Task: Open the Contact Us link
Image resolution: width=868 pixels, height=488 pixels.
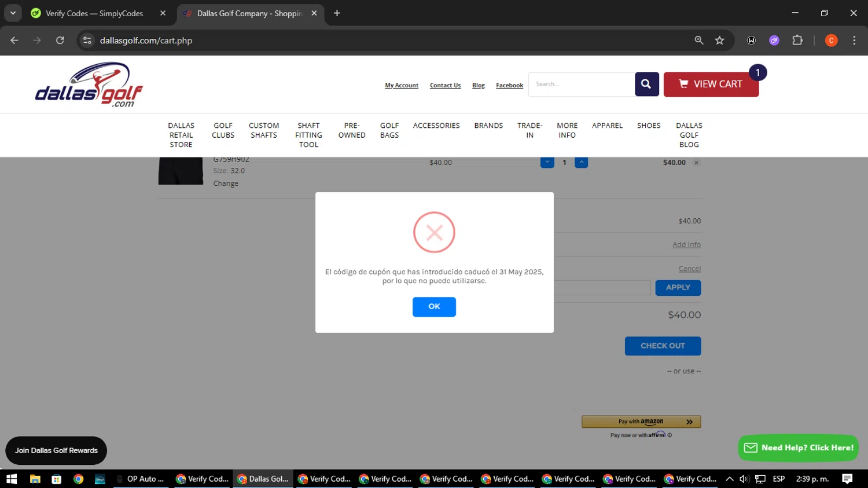Action: (x=445, y=86)
